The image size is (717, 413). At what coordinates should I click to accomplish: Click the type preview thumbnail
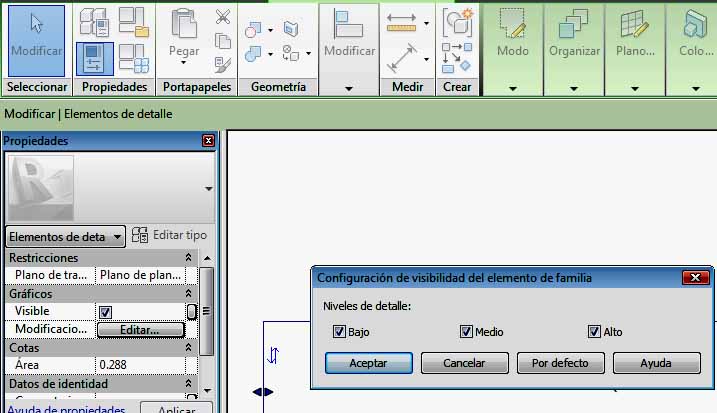(41, 188)
